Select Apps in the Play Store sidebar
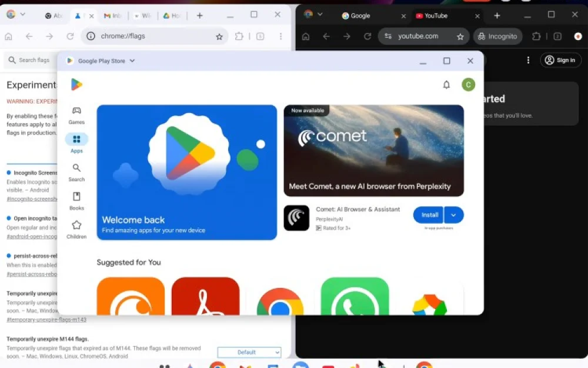Viewport: 588px width, 368px height. coord(76,144)
